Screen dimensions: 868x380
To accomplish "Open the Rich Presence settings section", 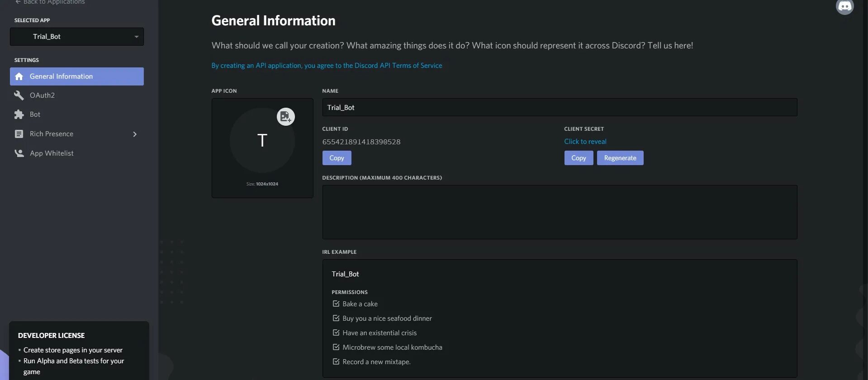I will 77,134.
